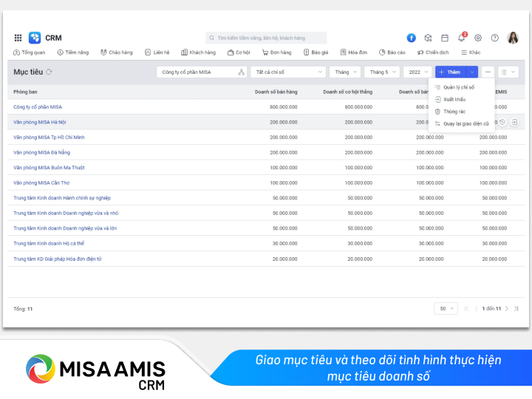Click the Tổng: 11 total label
This screenshot has width=532, height=399.
(23, 309)
